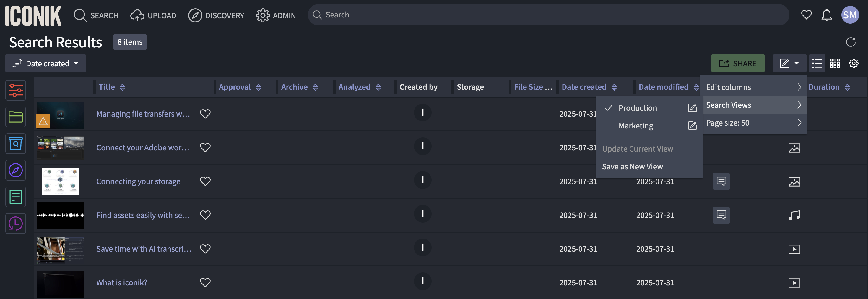Expand the Page size: 50 submenu
868x299 pixels.
754,123
